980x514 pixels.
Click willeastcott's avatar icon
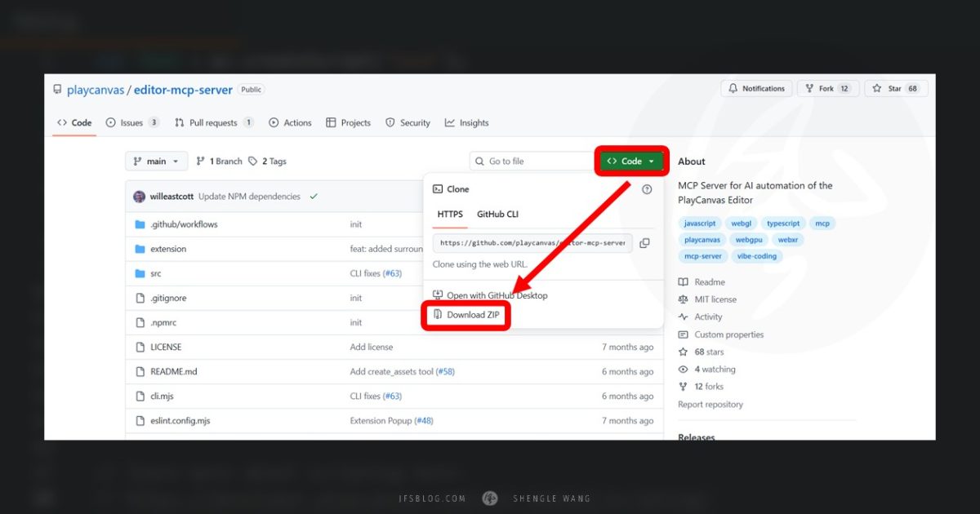click(140, 197)
